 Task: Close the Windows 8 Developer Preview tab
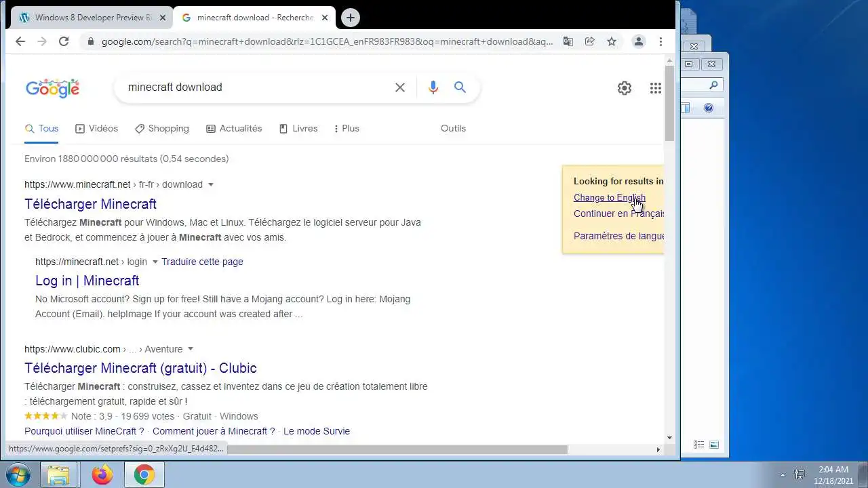tap(163, 18)
